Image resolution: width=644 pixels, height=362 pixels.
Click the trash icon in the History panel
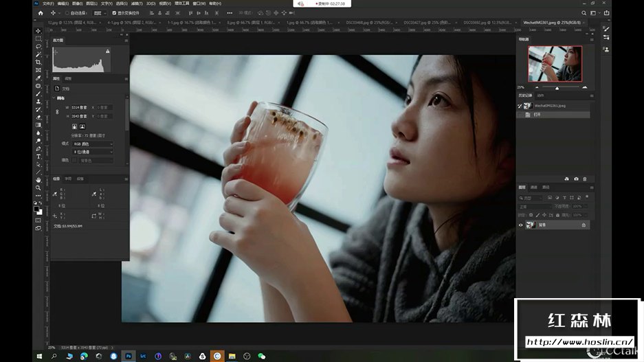click(585, 179)
